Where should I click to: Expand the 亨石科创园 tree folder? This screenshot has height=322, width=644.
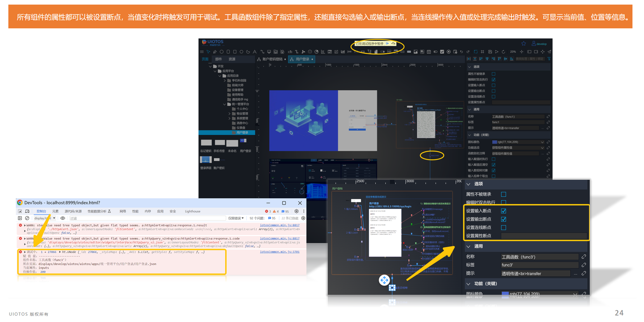coord(225,81)
